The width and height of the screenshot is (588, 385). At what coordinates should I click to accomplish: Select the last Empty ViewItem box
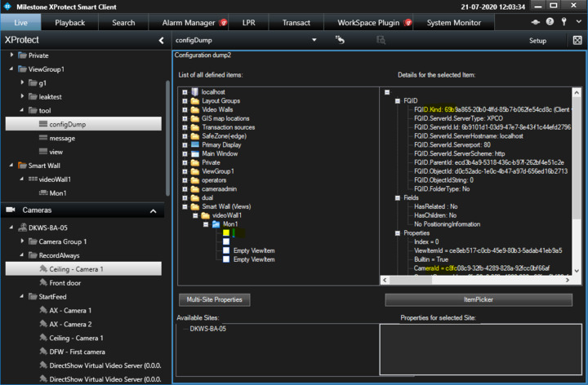pyautogui.click(x=226, y=259)
